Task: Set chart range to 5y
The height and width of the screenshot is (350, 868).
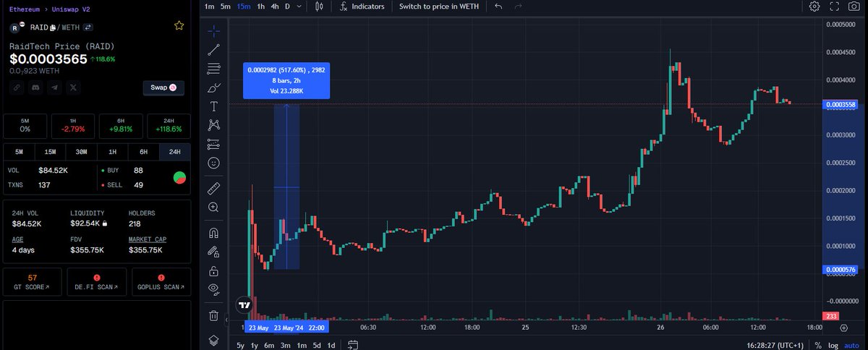Action: pyautogui.click(x=240, y=345)
